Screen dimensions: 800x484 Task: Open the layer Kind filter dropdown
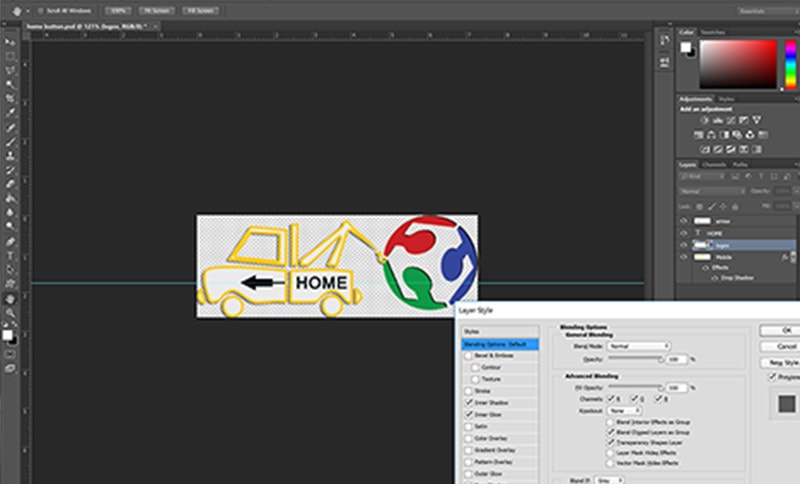click(x=702, y=176)
